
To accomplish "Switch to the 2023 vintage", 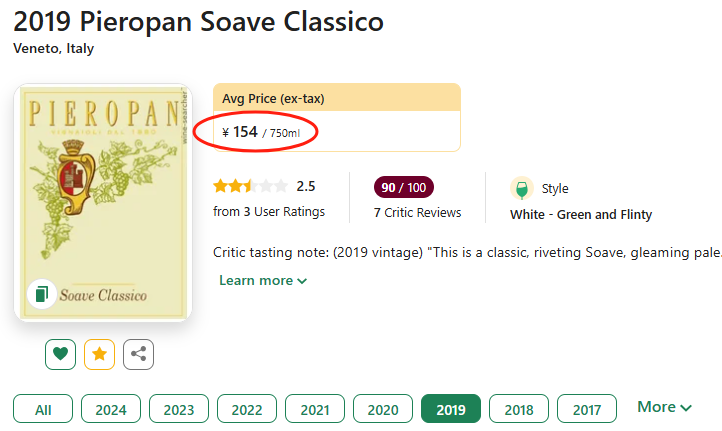I will (x=179, y=409).
